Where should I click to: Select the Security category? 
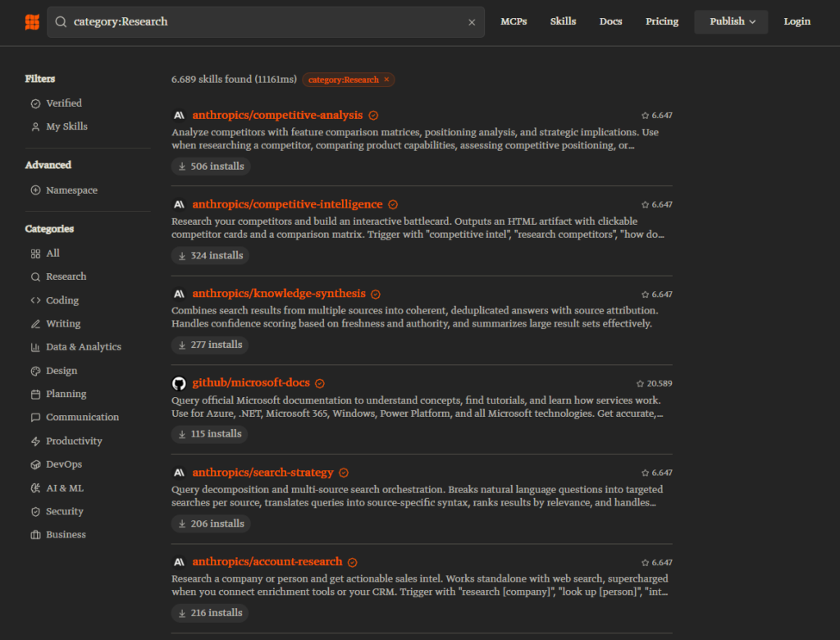[57, 511]
